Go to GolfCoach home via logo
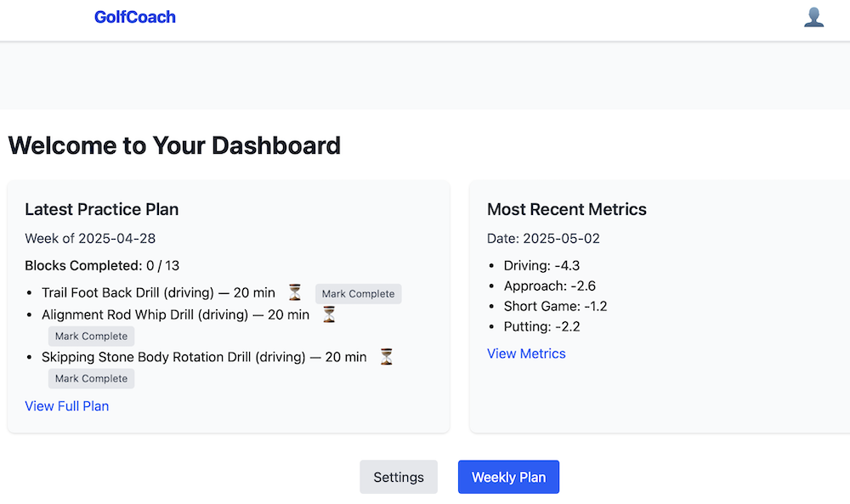Screen dimensions: 850x504 135,17
